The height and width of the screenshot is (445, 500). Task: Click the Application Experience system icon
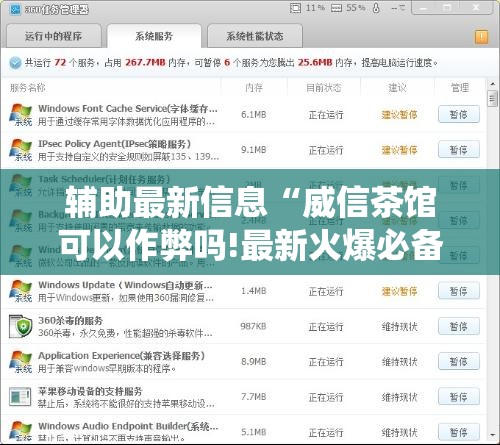(x=21, y=362)
